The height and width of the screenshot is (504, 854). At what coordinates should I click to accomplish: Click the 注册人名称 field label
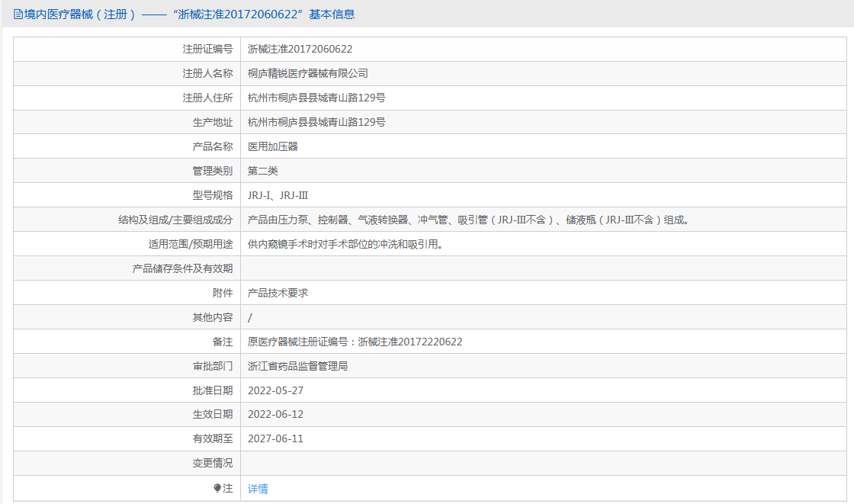207,73
